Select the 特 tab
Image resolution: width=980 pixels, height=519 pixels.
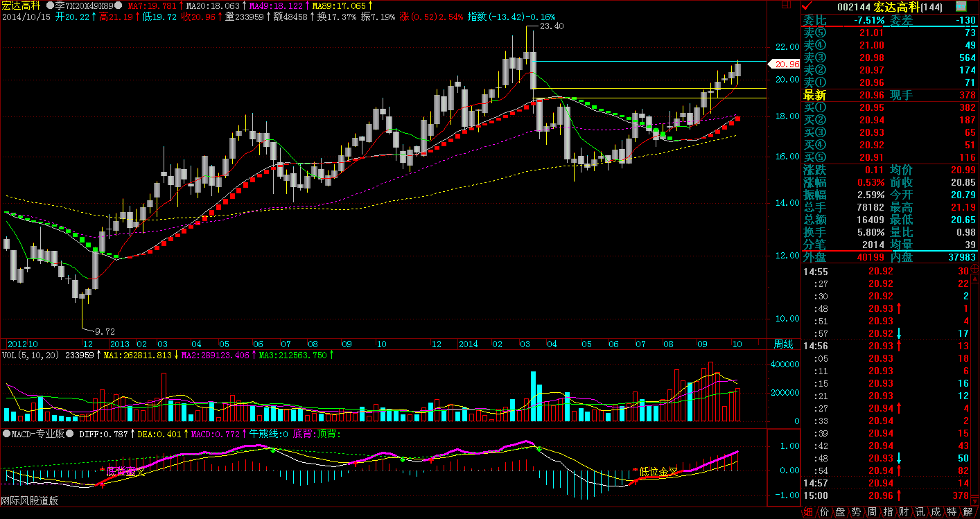coord(952,512)
